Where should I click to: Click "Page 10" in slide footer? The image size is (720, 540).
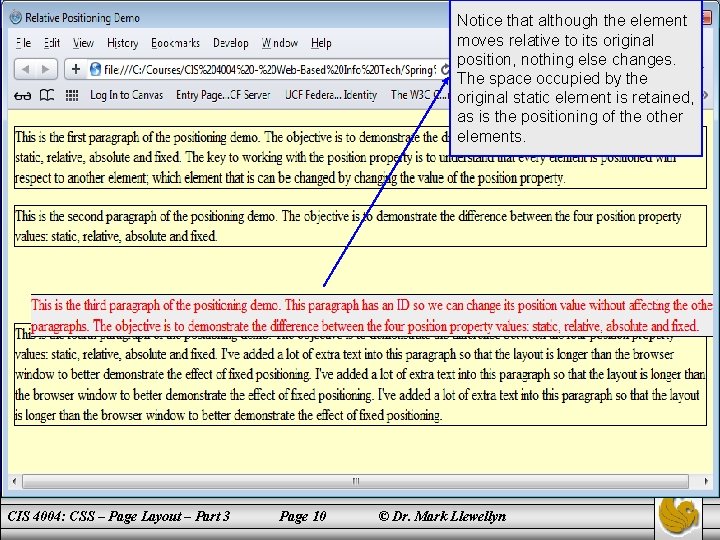303,517
